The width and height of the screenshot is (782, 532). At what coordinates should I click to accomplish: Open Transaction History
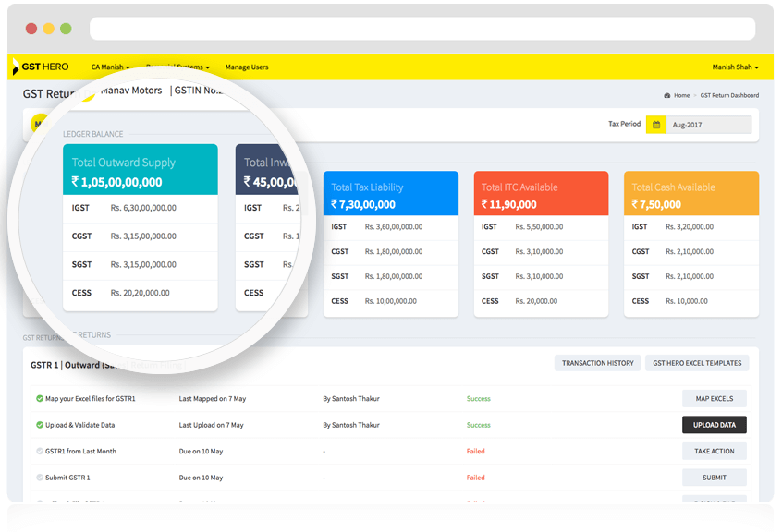(x=597, y=363)
